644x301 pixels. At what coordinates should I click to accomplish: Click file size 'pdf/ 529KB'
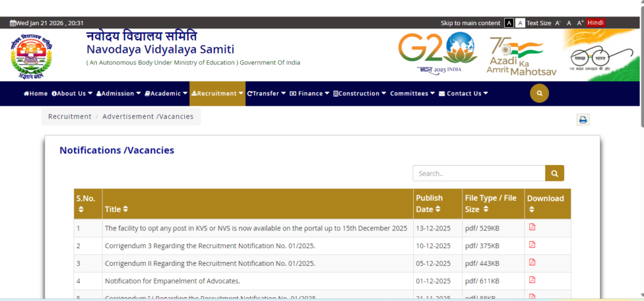(482, 228)
